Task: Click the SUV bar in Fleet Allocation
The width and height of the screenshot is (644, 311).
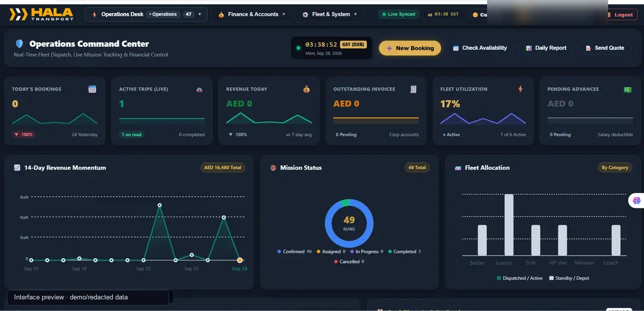Action: point(536,240)
